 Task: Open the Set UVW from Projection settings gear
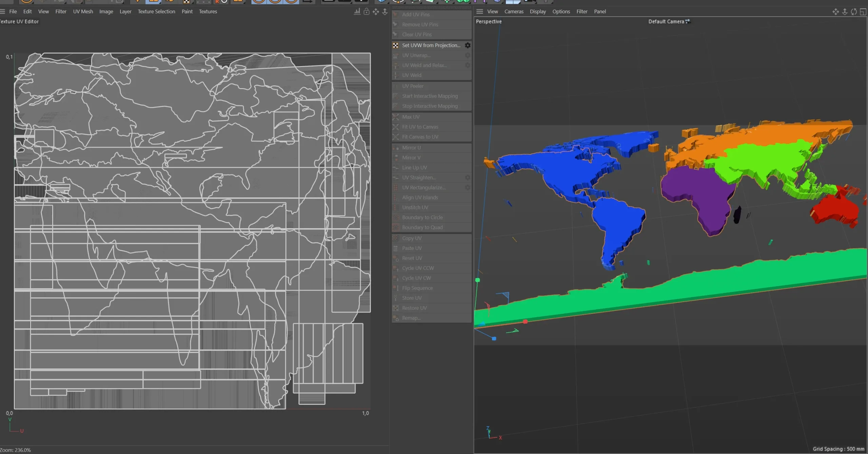pos(468,45)
